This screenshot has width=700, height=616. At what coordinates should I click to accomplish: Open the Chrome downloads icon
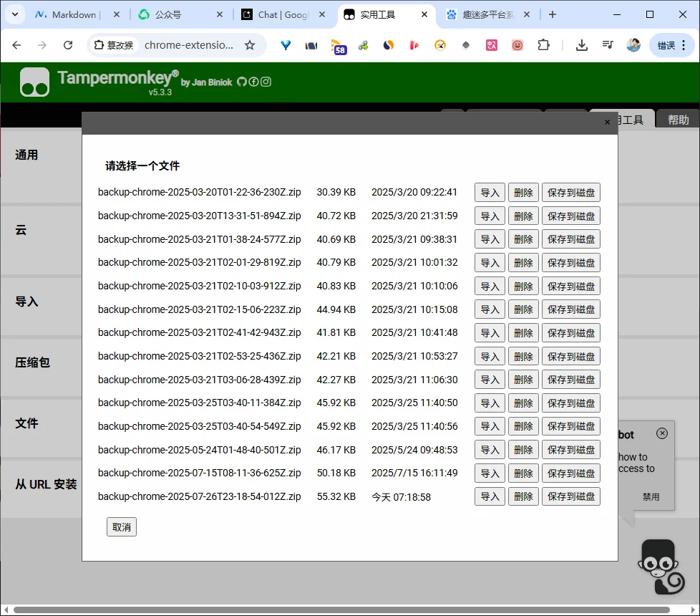click(x=581, y=45)
